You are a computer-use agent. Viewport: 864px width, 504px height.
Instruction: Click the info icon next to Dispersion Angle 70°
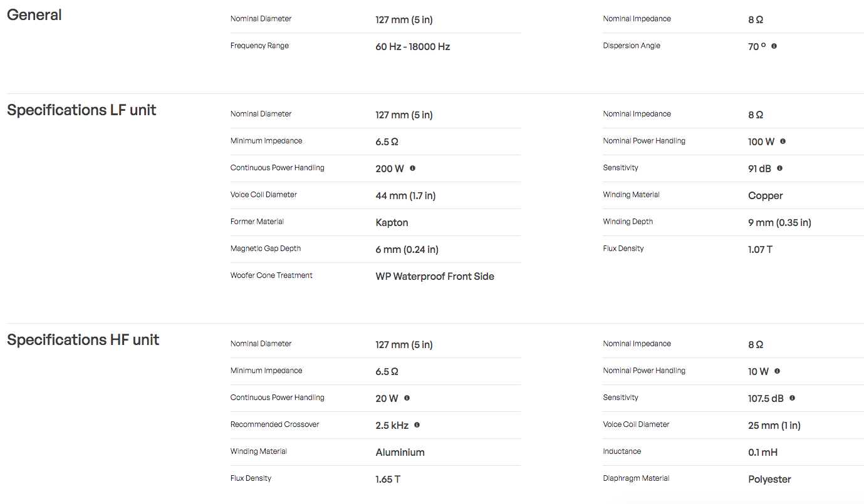point(774,46)
